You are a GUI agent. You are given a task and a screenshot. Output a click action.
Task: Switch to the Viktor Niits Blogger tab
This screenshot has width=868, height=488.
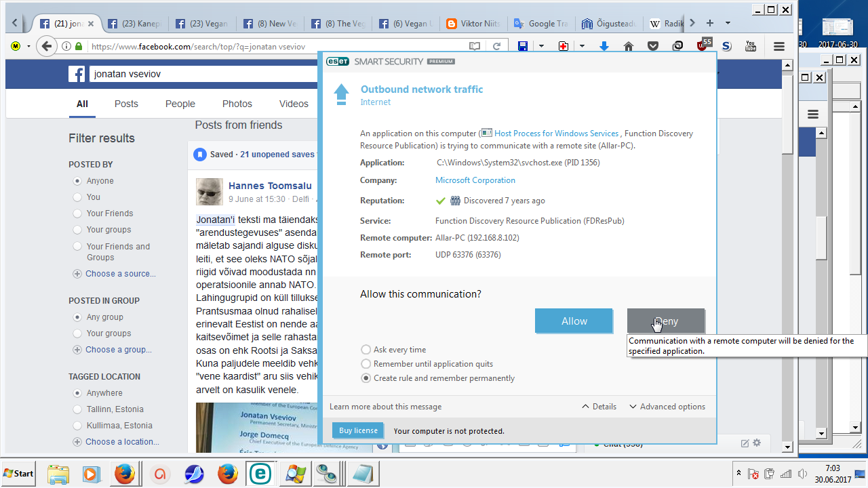[473, 24]
